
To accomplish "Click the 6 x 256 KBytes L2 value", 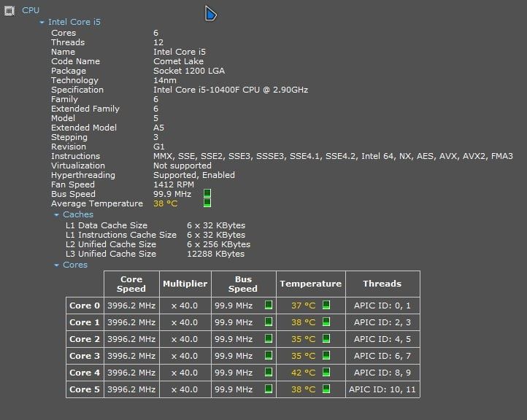I will (218, 244).
